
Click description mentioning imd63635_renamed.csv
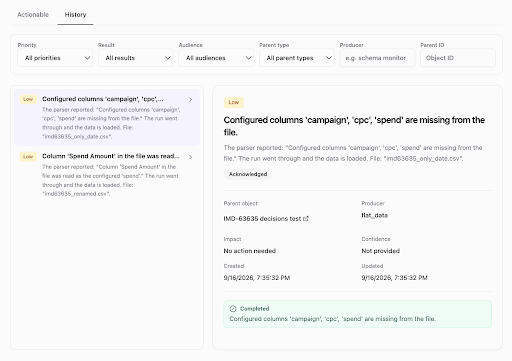tap(110, 180)
